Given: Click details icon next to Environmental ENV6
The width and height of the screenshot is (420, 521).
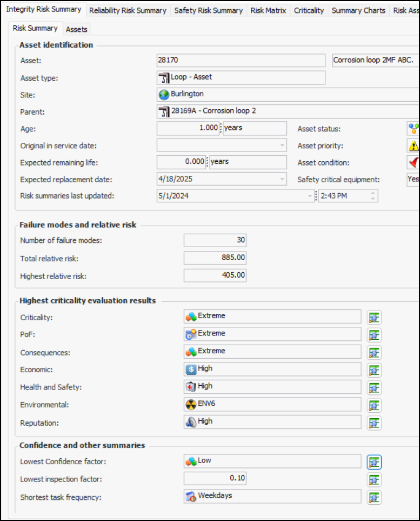Looking at the screenshot, I should pyautogui.click(x=374, y=405).
